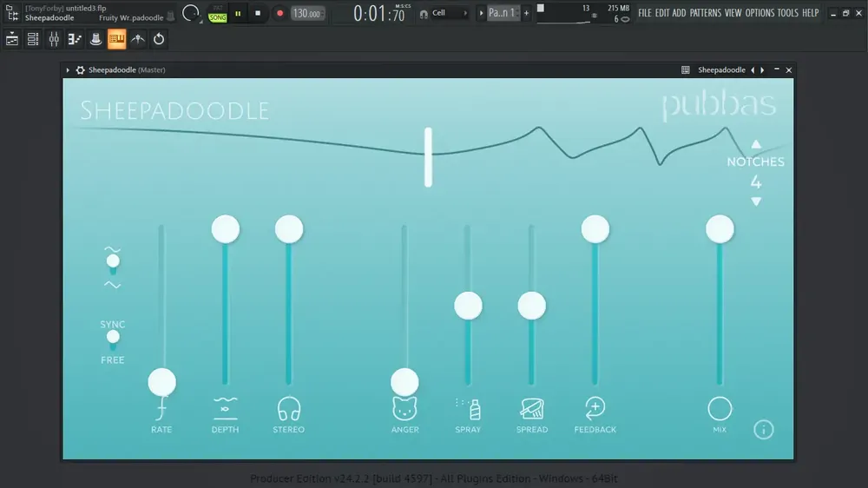Open the plugin window options arrow menu
This screenshot has width=868, height=488.
coord(68,69)
